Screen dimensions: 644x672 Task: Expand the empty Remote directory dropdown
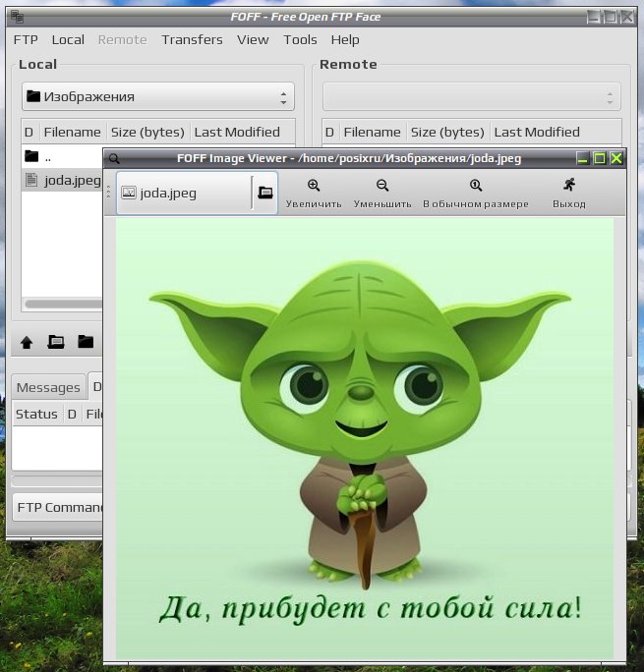(x=472, y=97)
